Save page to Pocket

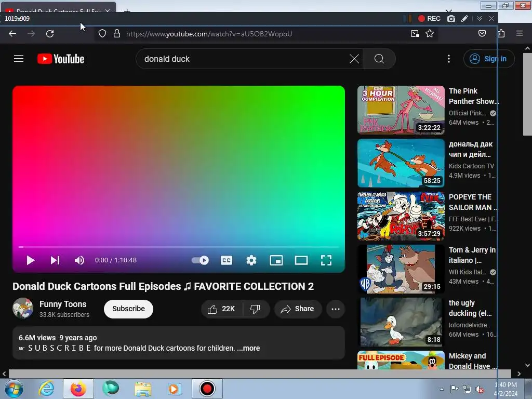[482, 33]
